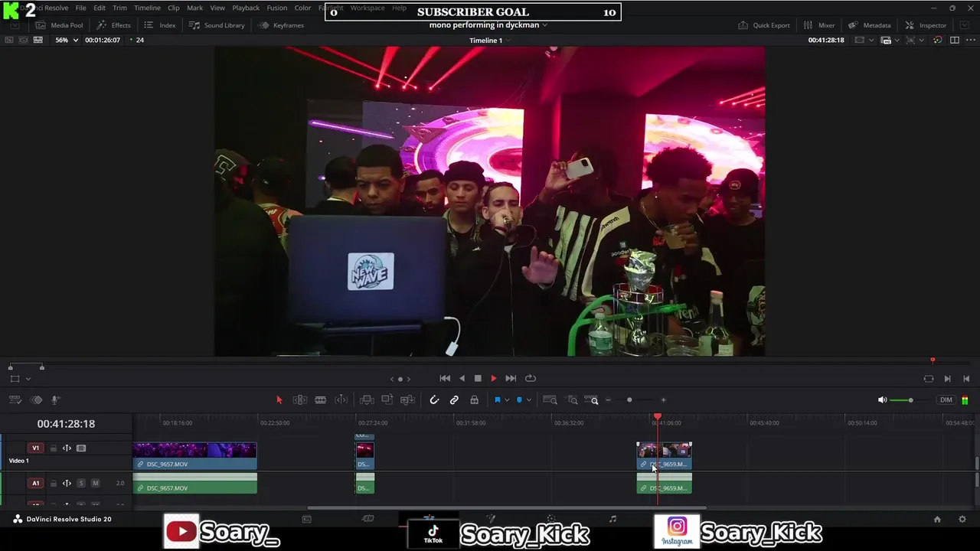980x551 pixels.
Task: Click the voiceover microphone icon
Action: 56,400
